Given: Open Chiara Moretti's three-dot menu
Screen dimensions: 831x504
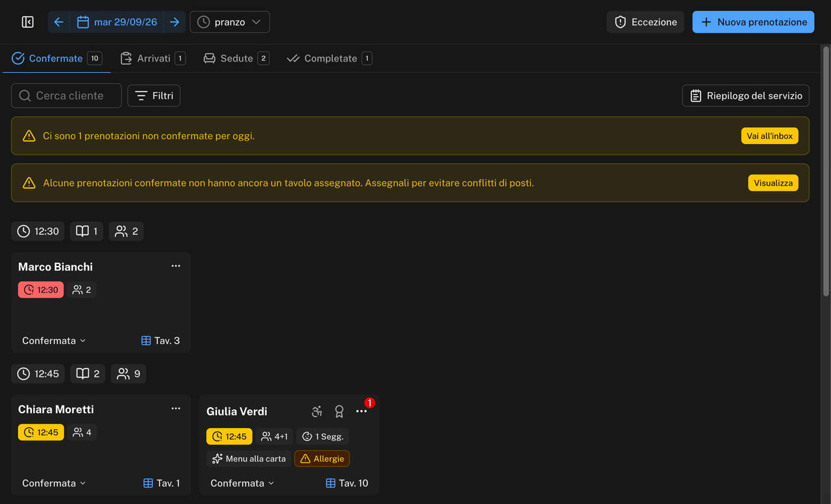Looking at the screenshot, I should click(x=176, y=409).
